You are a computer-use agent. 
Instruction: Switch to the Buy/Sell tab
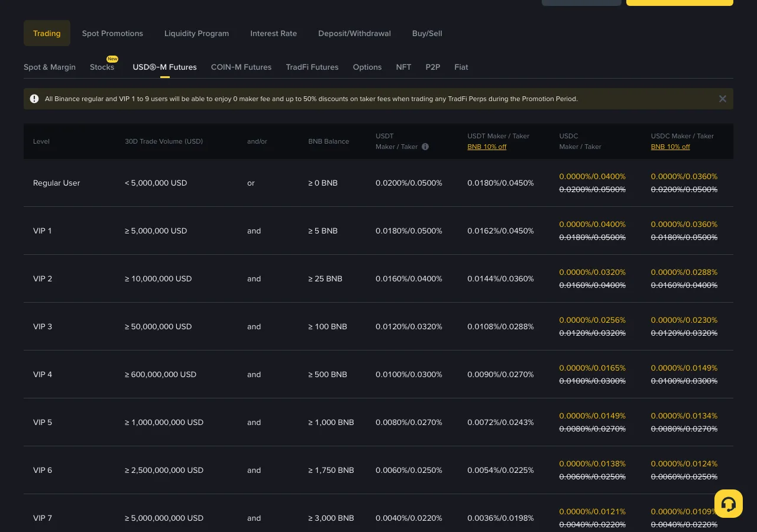click(427, 33)
